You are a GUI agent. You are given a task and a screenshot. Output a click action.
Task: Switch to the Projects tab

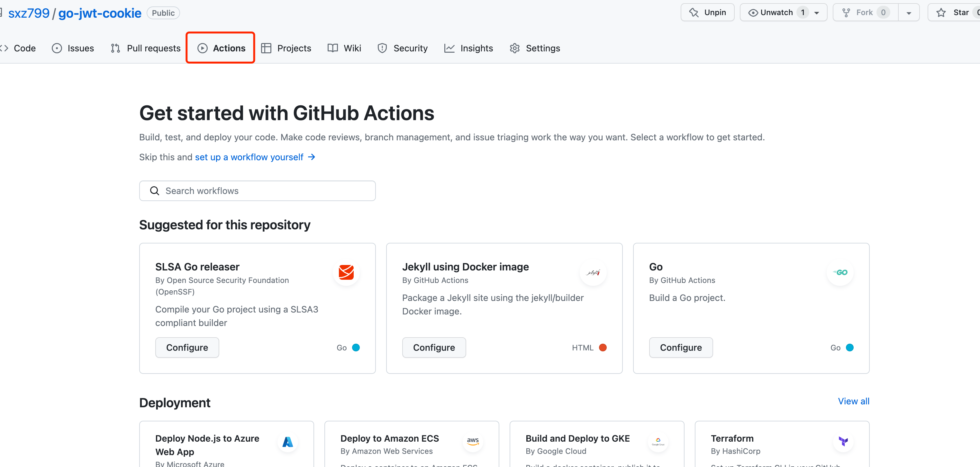click(x=286, y=48)
